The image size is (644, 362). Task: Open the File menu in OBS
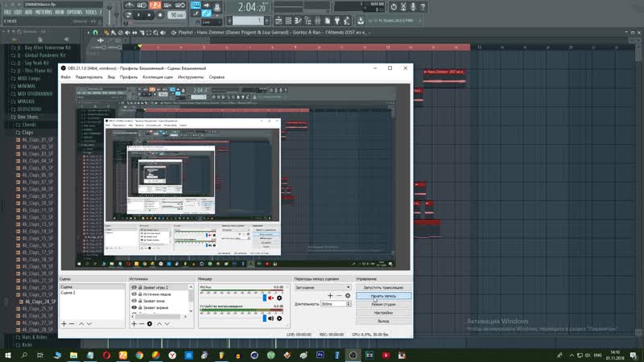coord(65,77)
